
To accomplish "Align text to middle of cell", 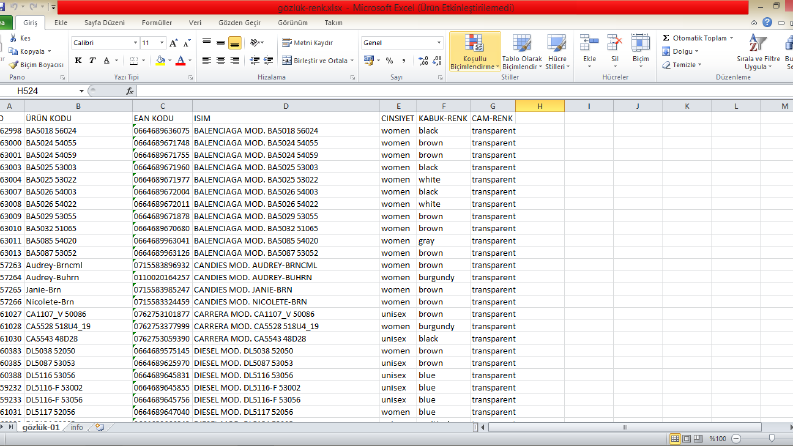I will click(221, 43).
